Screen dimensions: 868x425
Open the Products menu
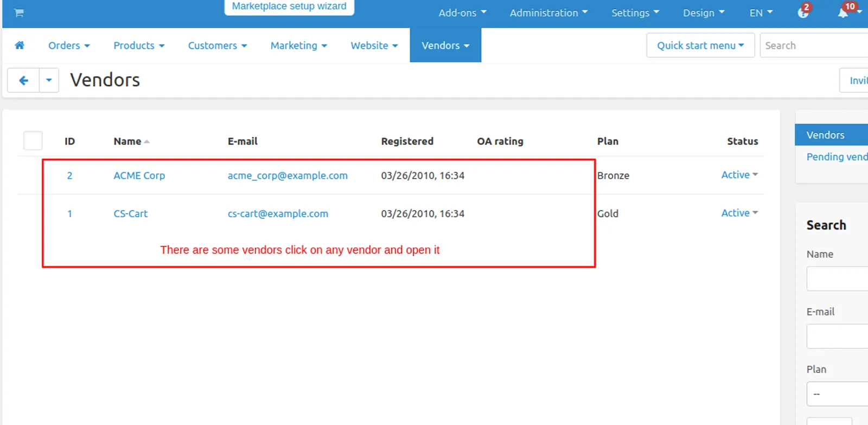pos(139,46)
